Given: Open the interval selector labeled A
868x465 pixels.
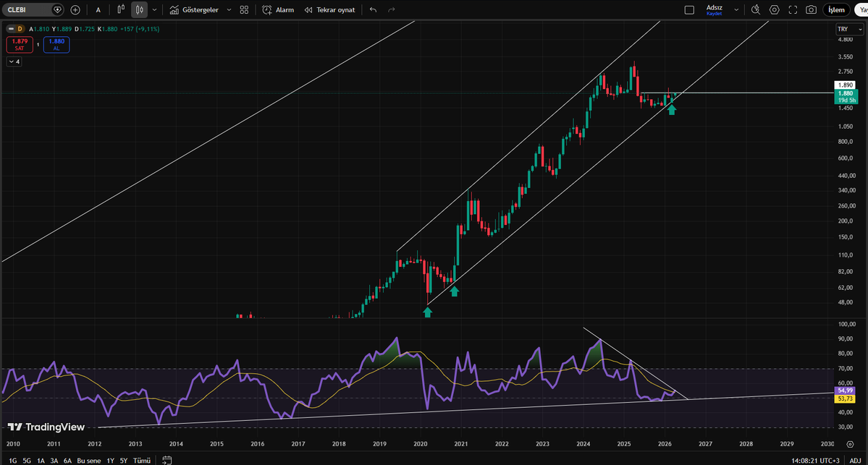Looking at the screenshot, I should 98,10.
